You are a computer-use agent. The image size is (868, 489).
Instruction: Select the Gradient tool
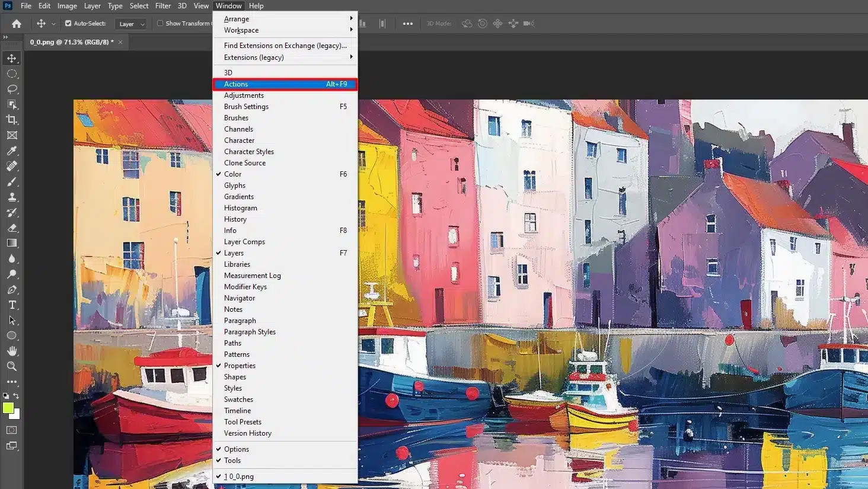[12, 243]
